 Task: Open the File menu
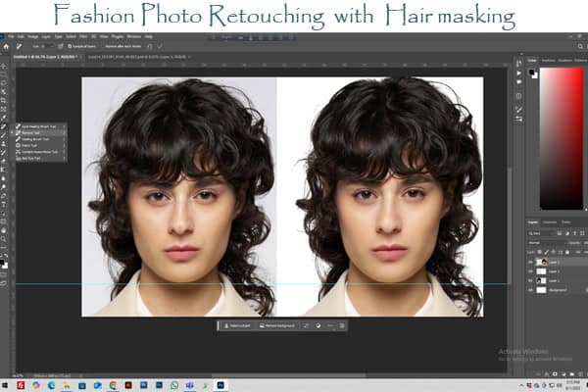click(x=11, y=37)
